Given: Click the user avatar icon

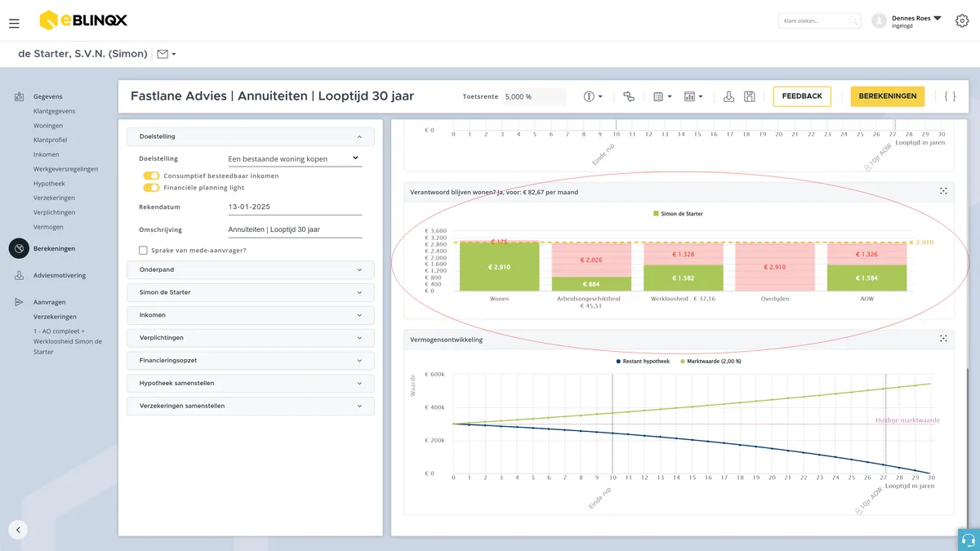Looking at the screenshot, I should pyautogui.click(x=879, y=21).
